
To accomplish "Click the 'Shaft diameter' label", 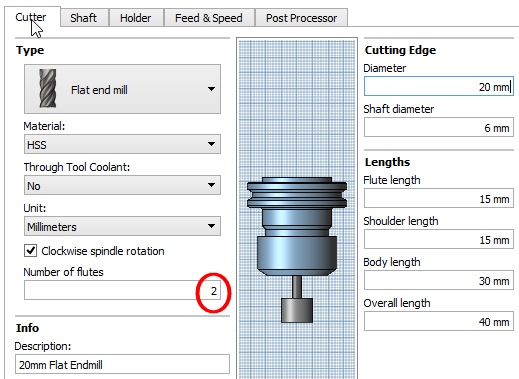I will [x=399, y=109].
